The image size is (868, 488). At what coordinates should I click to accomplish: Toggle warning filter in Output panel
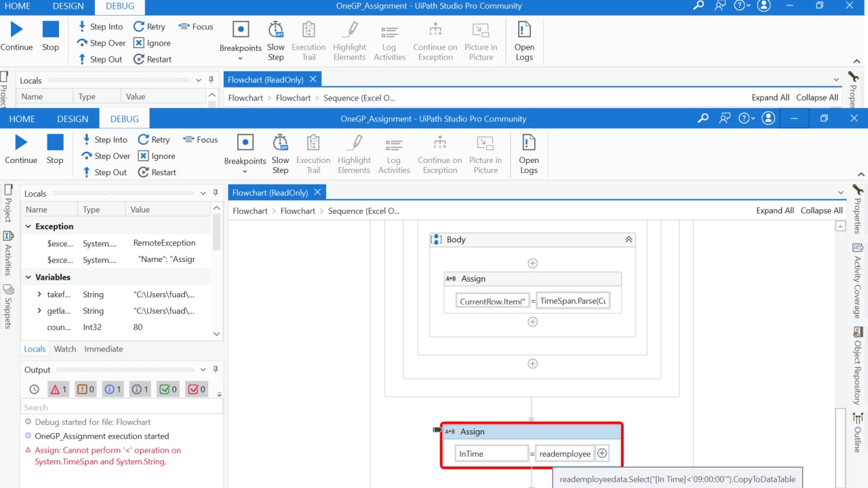[85, 390]
